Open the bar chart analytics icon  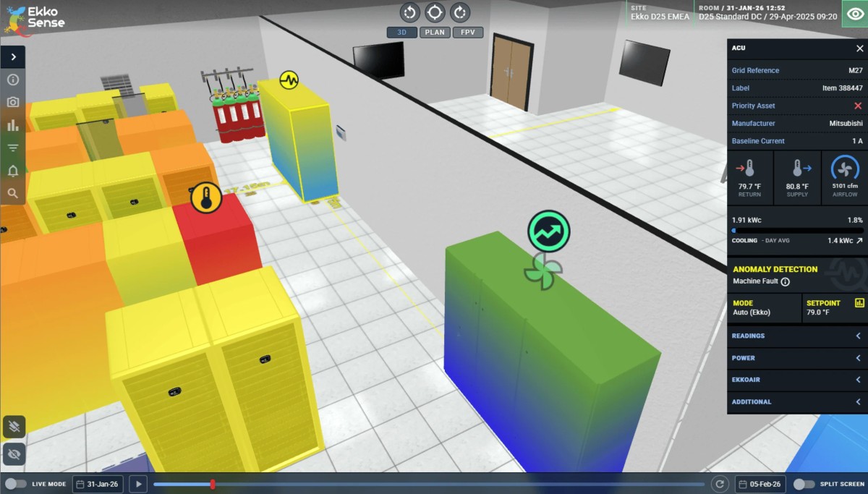13,125
